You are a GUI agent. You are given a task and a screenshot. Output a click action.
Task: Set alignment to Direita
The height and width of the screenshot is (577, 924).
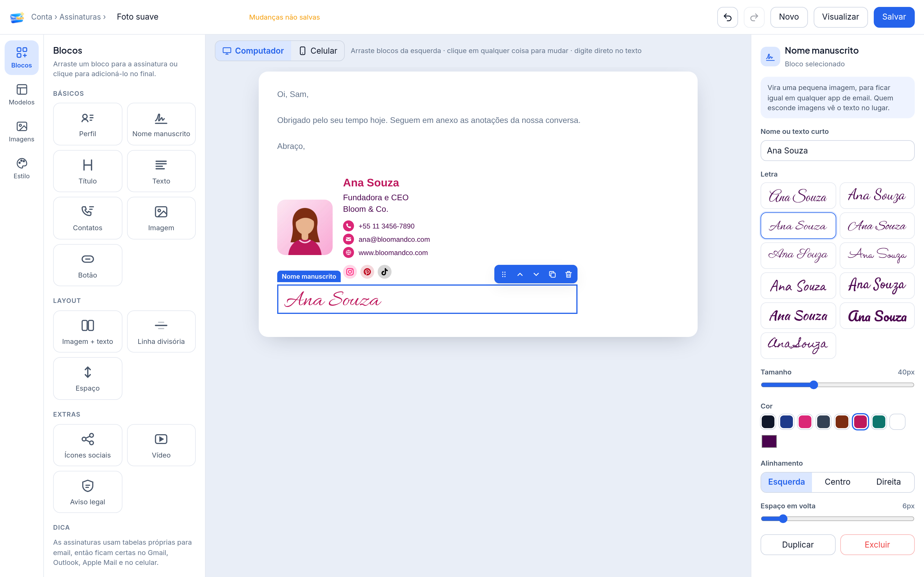click(888, 482)
